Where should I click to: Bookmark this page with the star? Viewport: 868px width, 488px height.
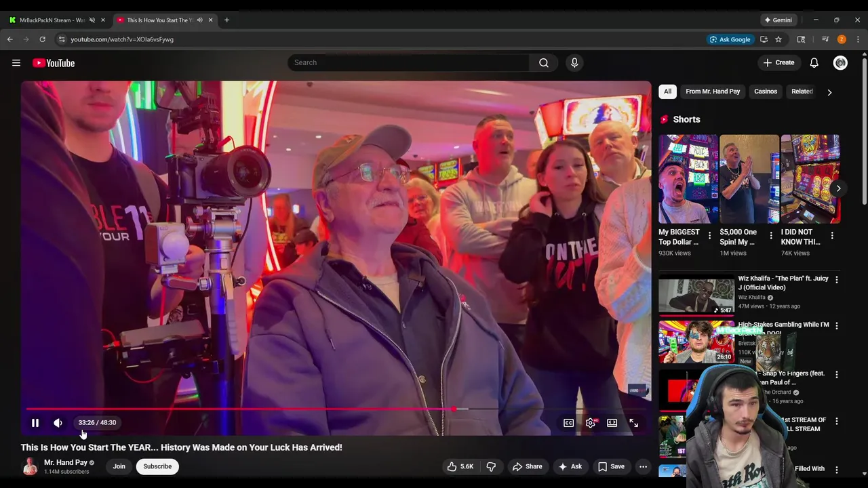(x=778, y=39)
